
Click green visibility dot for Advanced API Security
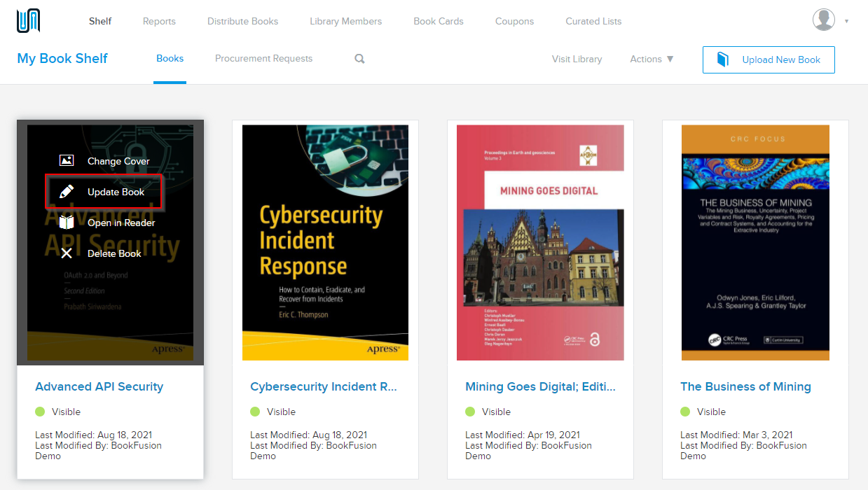coord(40,412)
